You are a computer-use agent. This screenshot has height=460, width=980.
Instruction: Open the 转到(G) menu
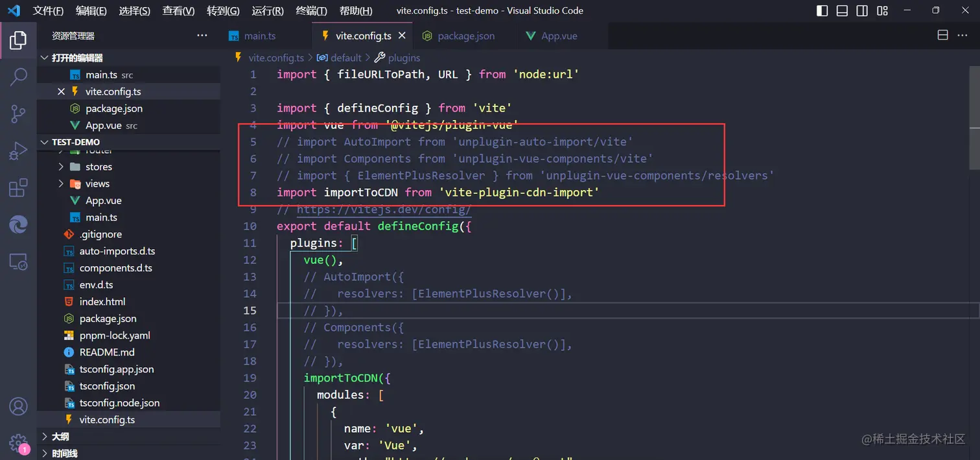223,10
